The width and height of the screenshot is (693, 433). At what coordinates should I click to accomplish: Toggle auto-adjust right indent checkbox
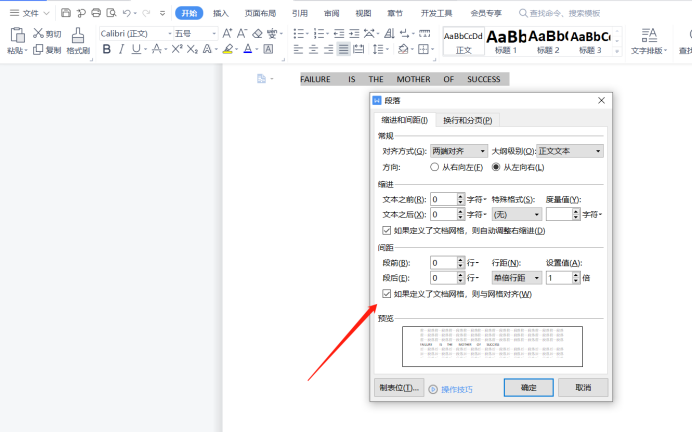pyautogui.click(x=387, y=231)
